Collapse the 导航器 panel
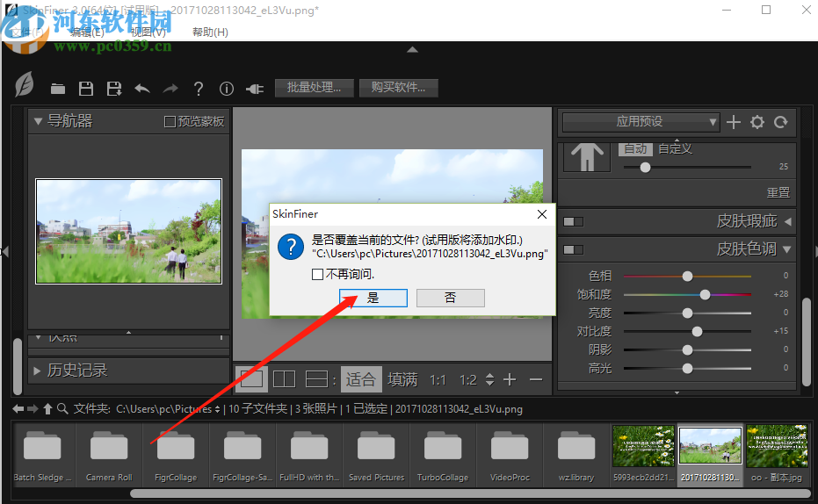This screenshot has height=504, width=818. 38,121
